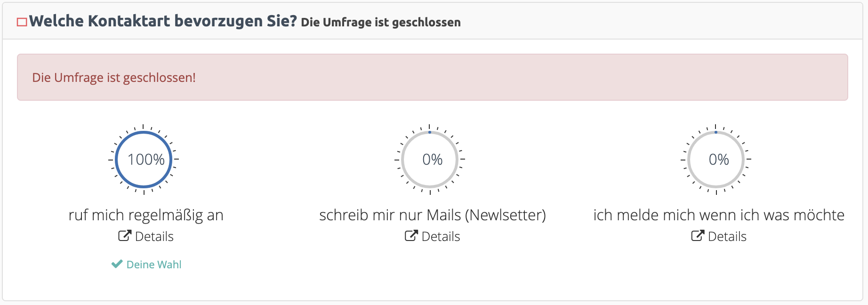
Task: Open Details for 'ich melde mich wenn ich was möchte'
Action: point(719,236)
